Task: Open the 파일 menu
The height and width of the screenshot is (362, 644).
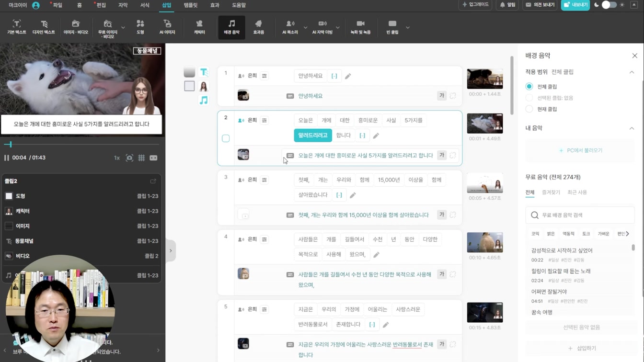Action: pyautogui.click(x=57, y=5)
